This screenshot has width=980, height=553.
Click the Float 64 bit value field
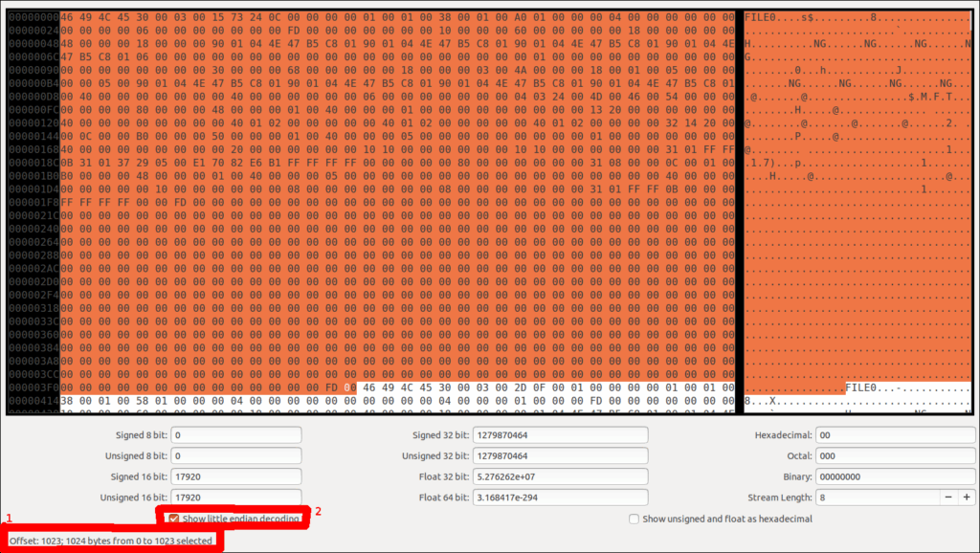pos(560,498)
